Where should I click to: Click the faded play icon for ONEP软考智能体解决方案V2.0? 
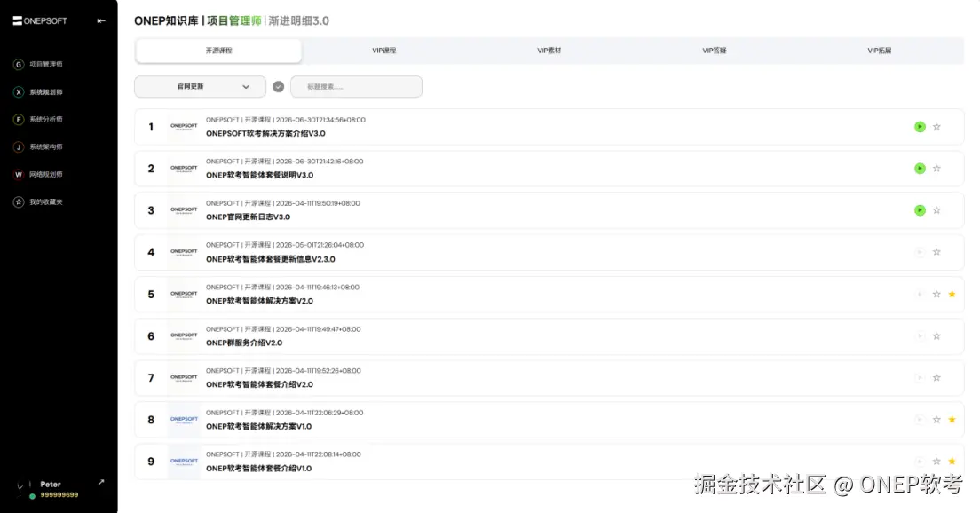(920, 294)
